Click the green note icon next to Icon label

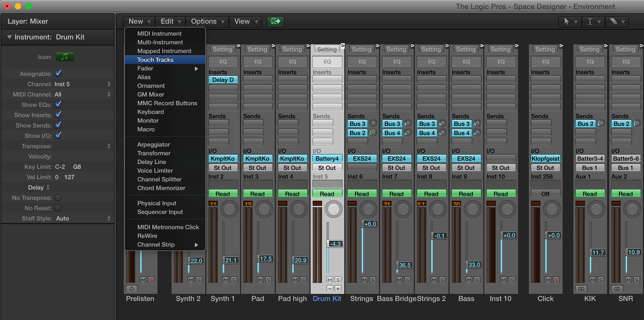click(x=65, y=57)
